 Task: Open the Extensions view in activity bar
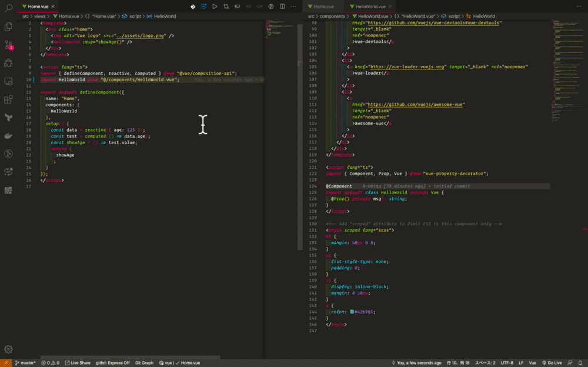click(x=8, y=99)
